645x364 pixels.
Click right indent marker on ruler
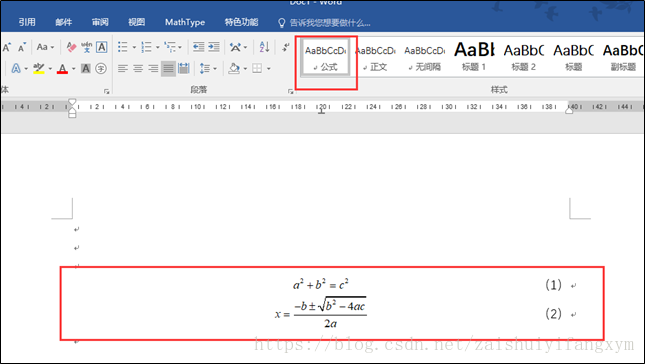tap(569, 110)
